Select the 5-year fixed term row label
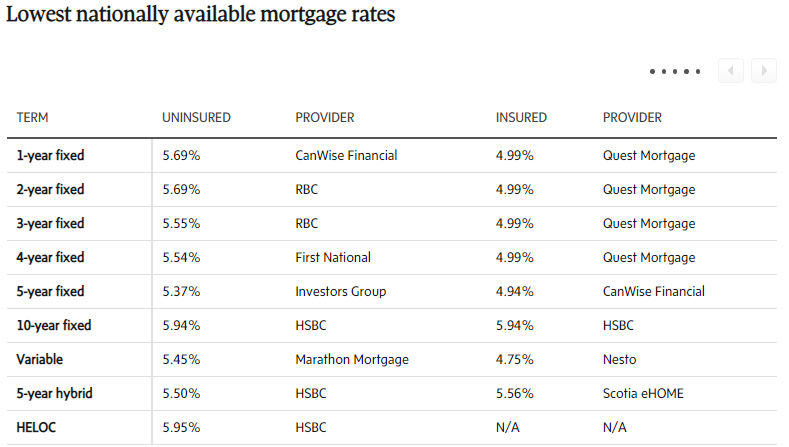Screen dimensions: 789x447 pyautogui.click(x=50, y=291)
